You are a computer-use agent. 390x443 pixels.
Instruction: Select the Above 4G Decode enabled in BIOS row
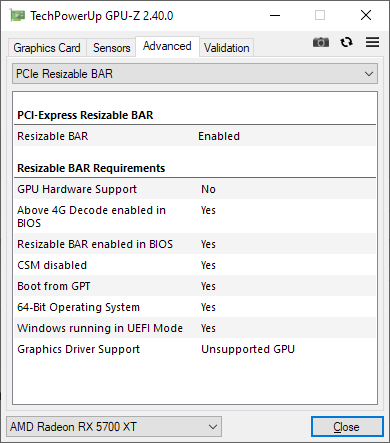pos(195,216)
